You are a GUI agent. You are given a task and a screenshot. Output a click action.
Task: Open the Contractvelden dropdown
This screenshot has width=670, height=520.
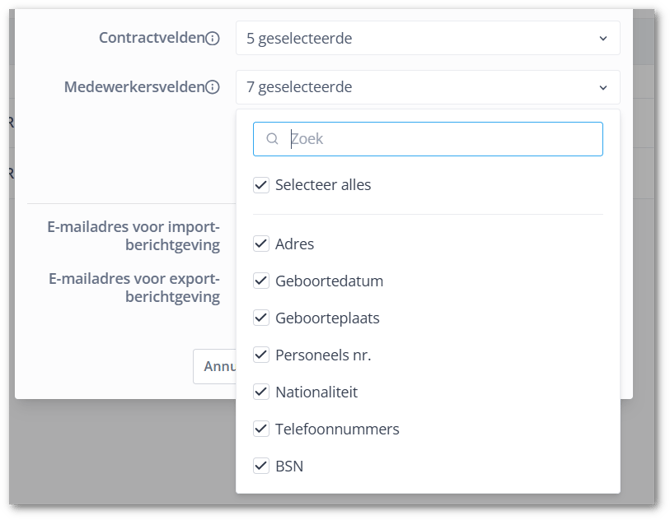coord(427,39)
